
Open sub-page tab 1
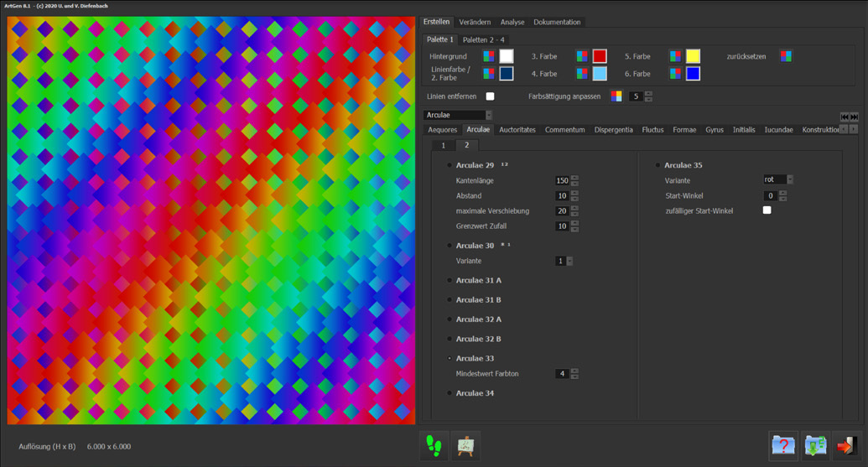tap(443, 145)
